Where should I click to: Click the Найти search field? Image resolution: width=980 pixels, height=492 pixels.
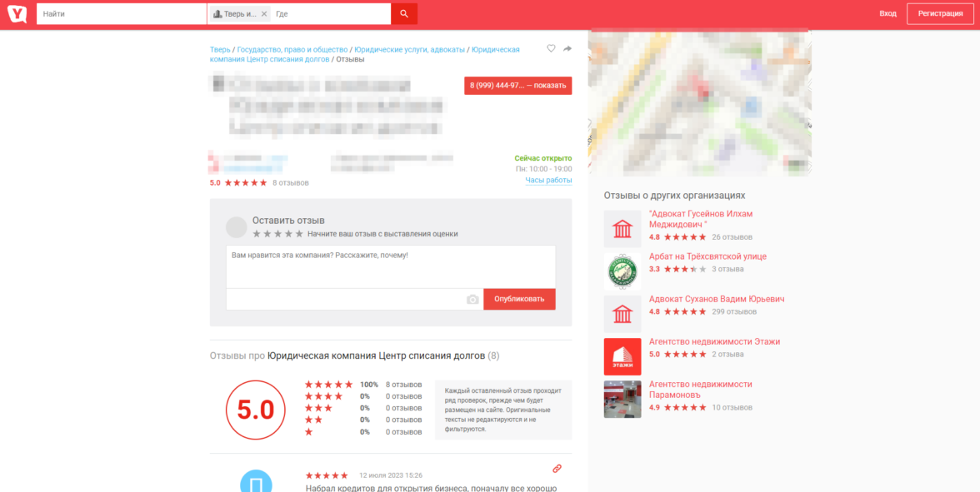click(x=122, y=13)
